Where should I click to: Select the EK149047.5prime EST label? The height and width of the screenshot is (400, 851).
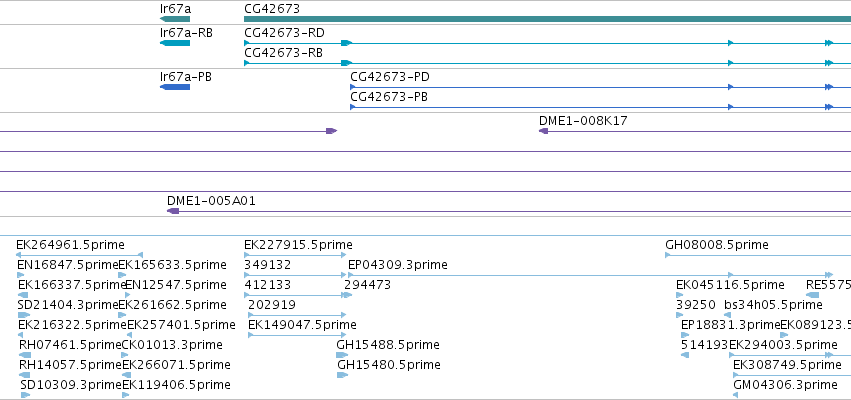pos(302,325)
